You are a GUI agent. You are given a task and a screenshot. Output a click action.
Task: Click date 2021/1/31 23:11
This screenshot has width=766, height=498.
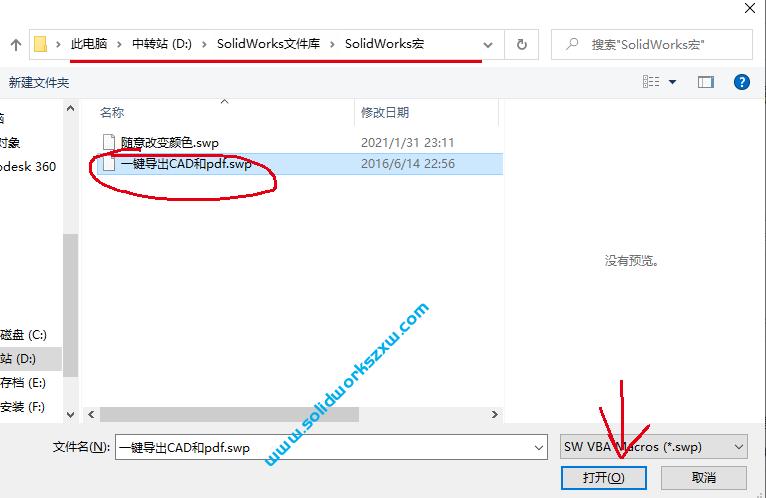click(x=407, y=143)
